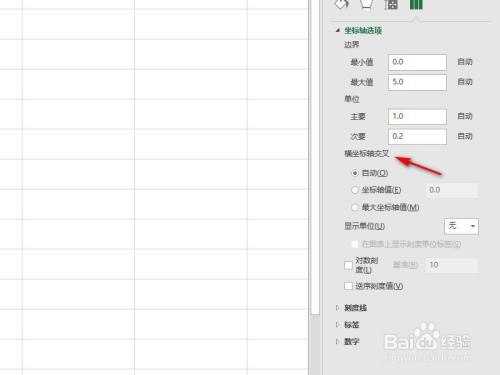Click the 单位 label text
This screenshot has width=500, height=375.
352,99
